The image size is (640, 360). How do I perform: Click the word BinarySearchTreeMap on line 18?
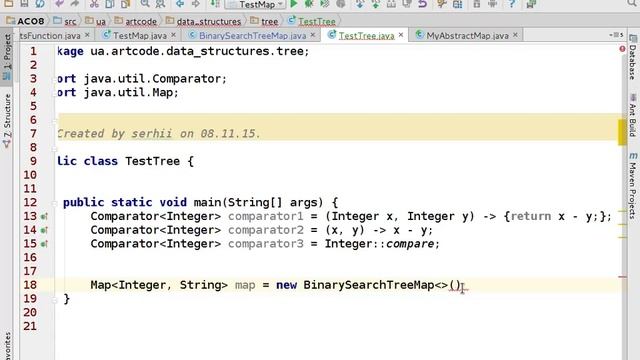pyautogui.click(x=369, y=285)
